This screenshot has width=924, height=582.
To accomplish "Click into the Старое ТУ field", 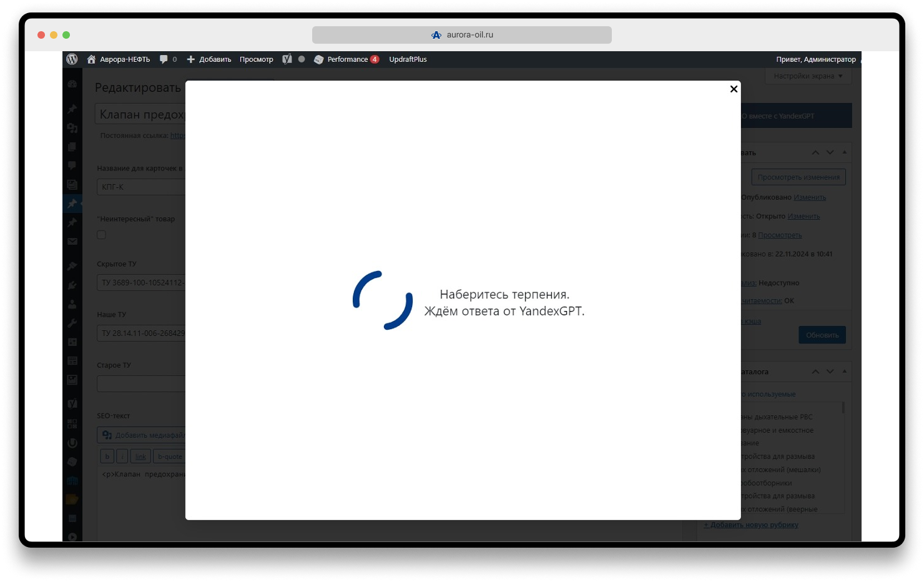I will tap(142, 383).
